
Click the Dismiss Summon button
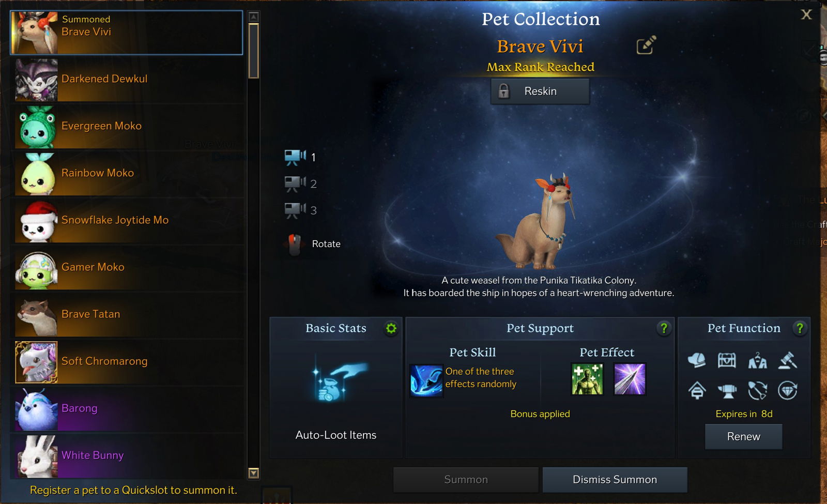pos(615,480)
